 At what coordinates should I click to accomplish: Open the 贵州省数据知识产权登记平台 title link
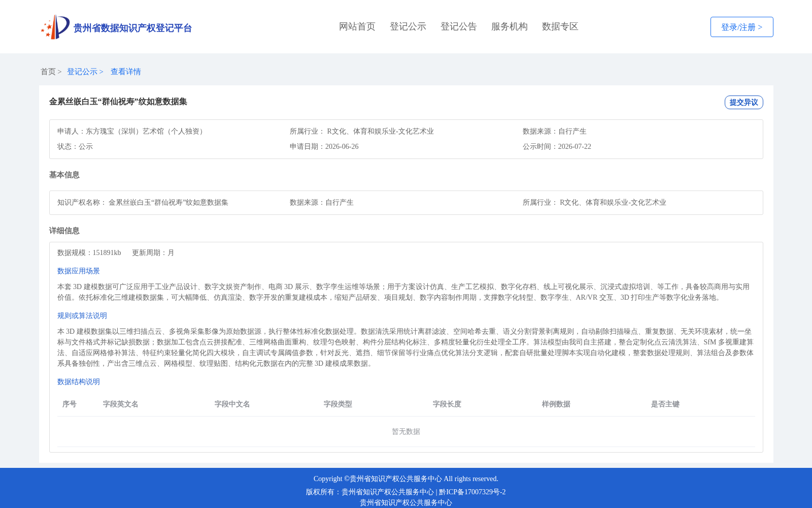[x=132, y=28]
